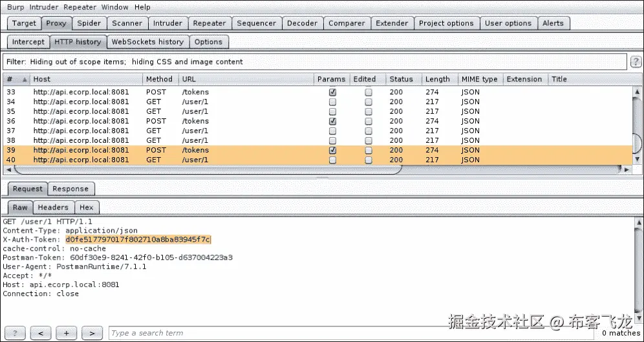Sort by Method column header
Screen dimensions: 644x342
point(160,80)
